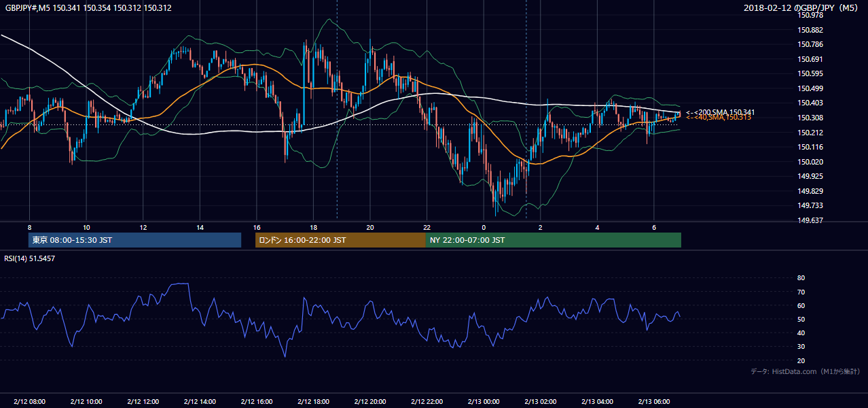The width and height of the screenshot is (868, 408).
Task: Click the 40,SMA,150.313 line label
Action: (x=719, y=118)
